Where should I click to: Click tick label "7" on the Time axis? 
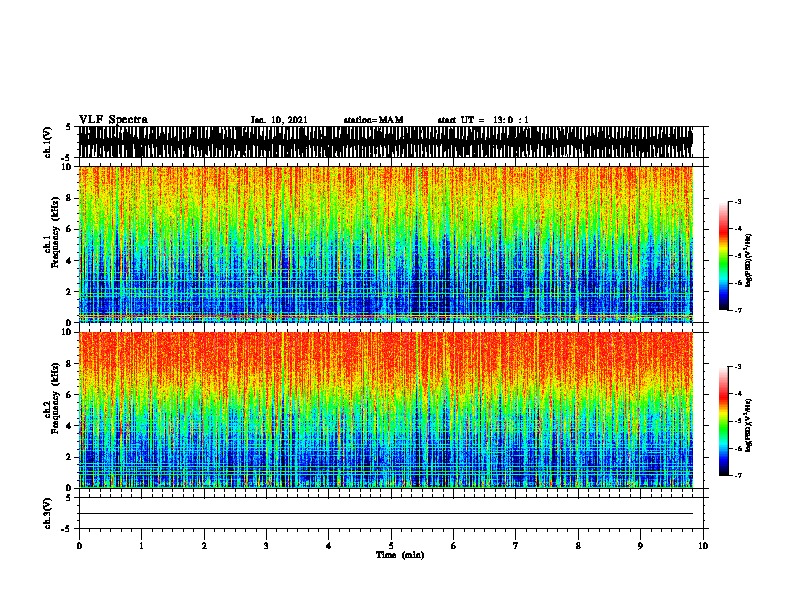[x=516, y=546]
